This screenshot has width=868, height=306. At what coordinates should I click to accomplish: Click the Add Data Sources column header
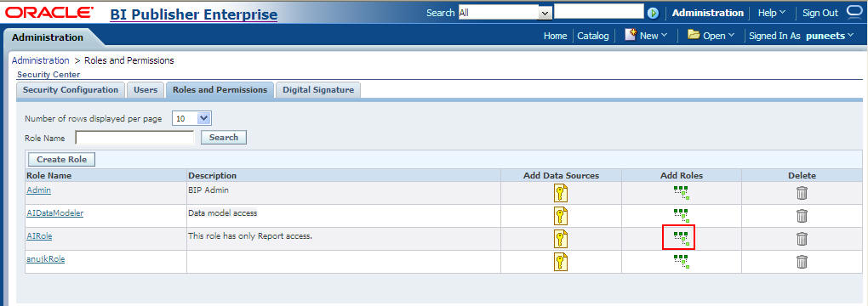coord(561,175)
